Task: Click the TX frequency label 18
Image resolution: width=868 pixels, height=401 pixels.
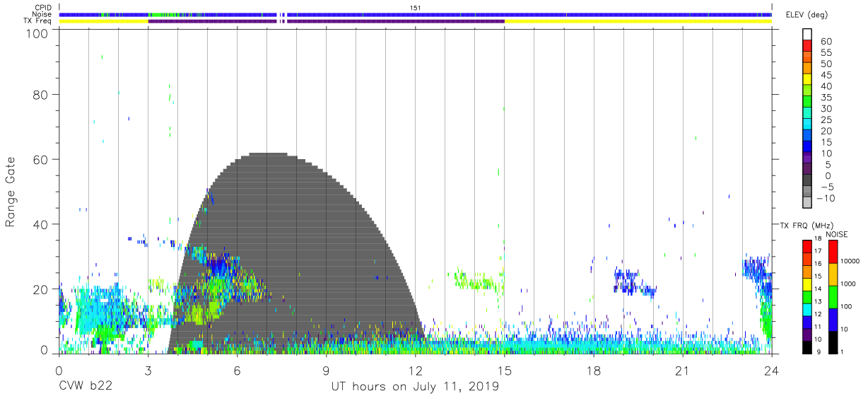Action: [818, 238]
